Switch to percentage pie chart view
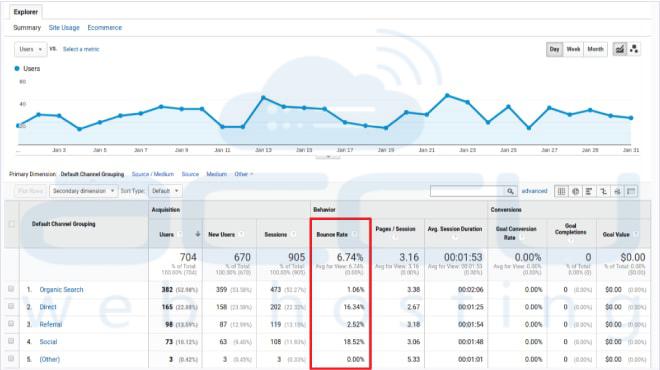660x370 pixels. tap(575, 192)
